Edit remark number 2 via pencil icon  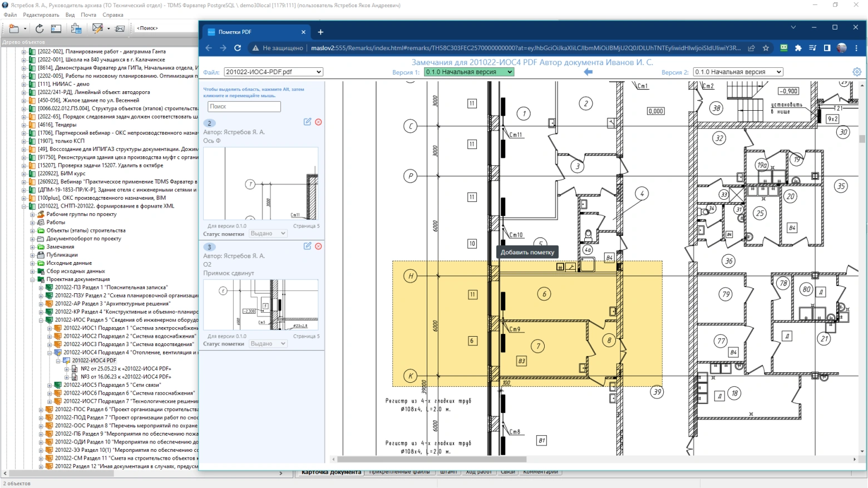click(x=307, y=122)
